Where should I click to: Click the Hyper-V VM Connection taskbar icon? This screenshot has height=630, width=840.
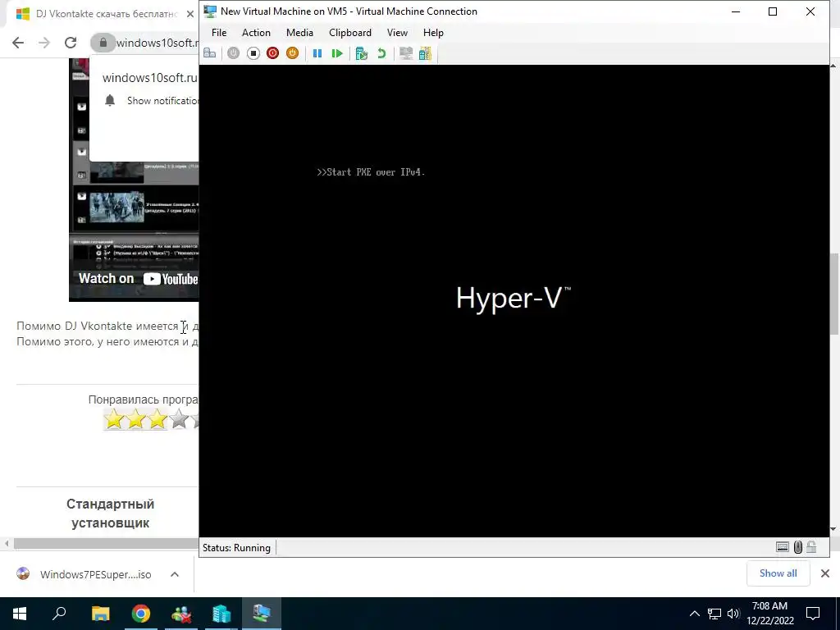(262, 614)
